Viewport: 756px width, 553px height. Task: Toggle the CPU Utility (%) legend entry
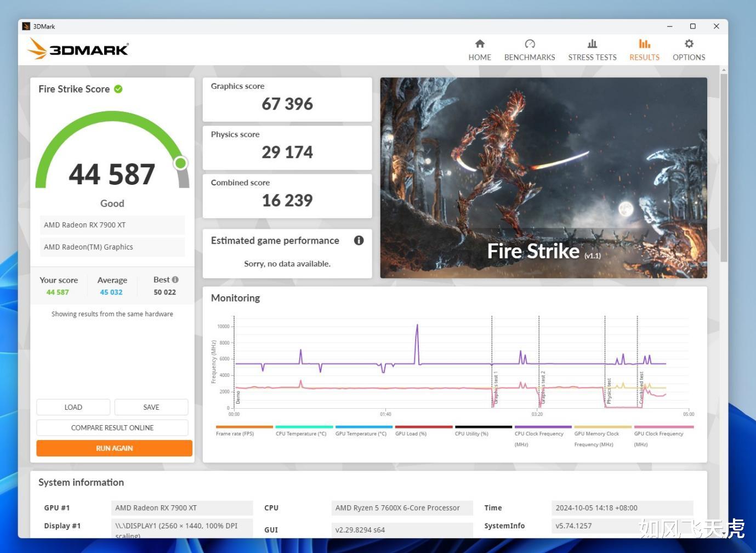pos(484,431)
